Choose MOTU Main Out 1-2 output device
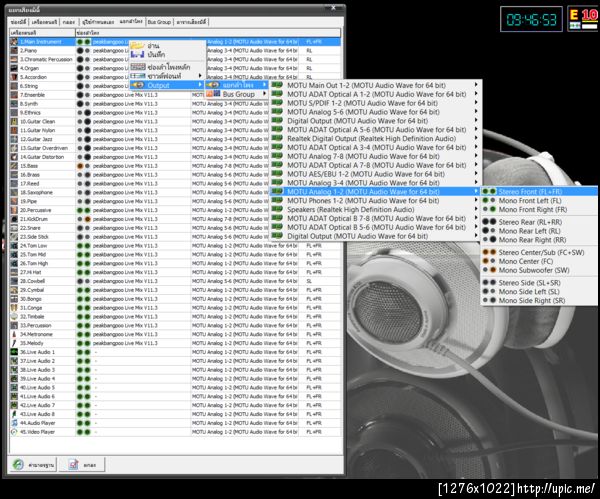 [x=375, y=85]
